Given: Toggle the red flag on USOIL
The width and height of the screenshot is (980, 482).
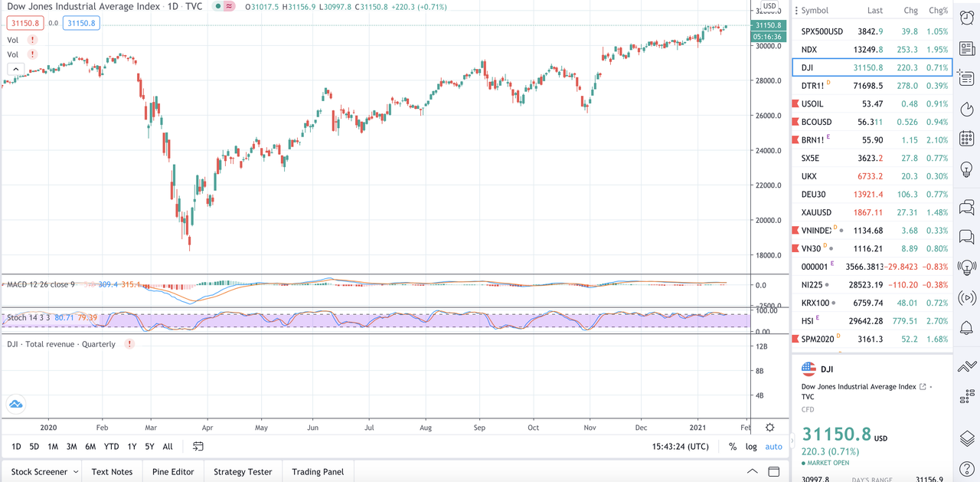Looking at the screenshot, I should tap(795, 103).
